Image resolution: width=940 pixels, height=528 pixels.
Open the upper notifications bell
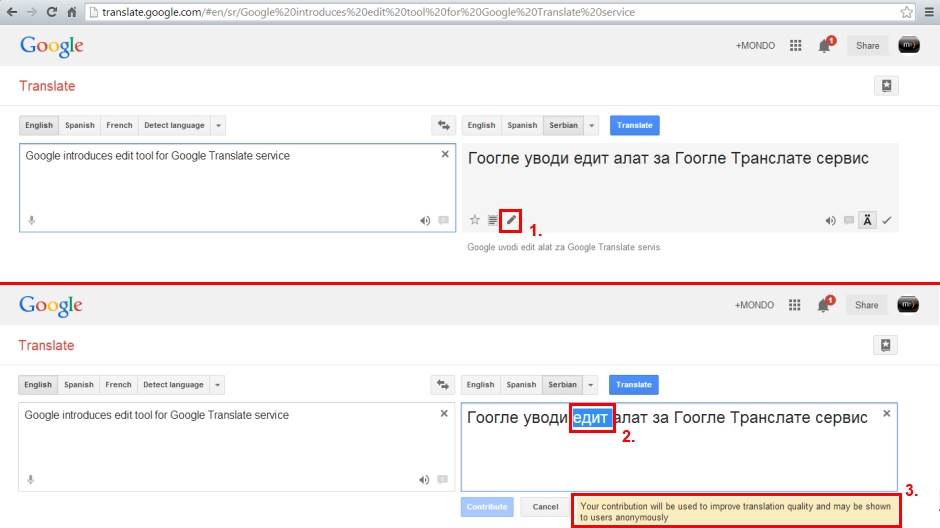tap(825, 45)
